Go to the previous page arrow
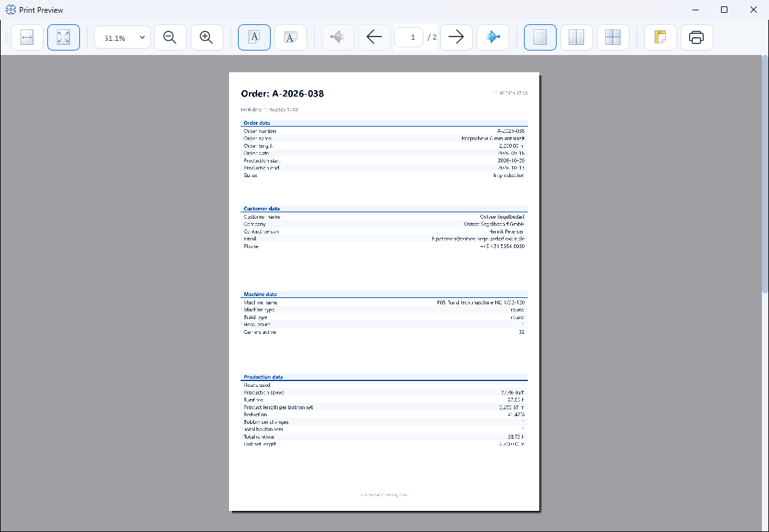The width and height of the screenshot is (769, 532). (374, 38)
